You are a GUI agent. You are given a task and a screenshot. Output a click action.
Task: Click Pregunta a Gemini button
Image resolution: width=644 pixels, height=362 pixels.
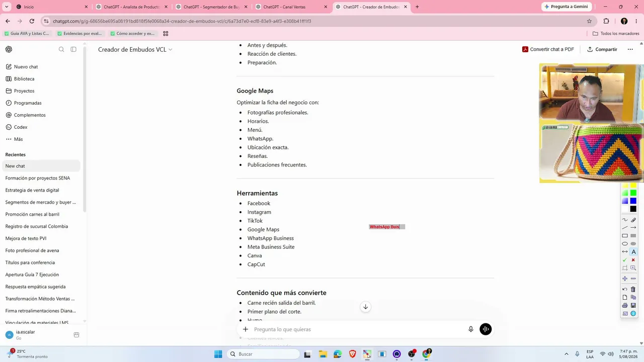567,7
